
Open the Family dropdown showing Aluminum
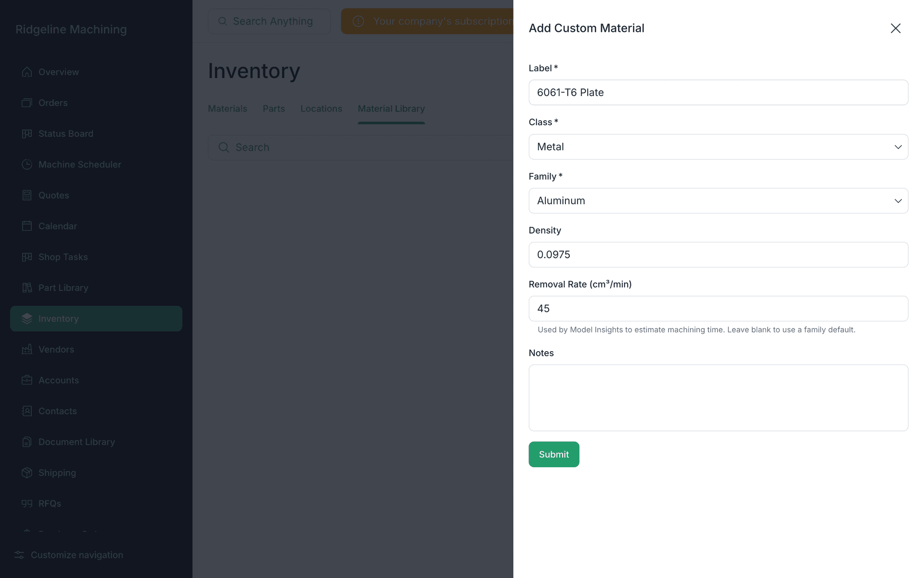coord(718,201)
